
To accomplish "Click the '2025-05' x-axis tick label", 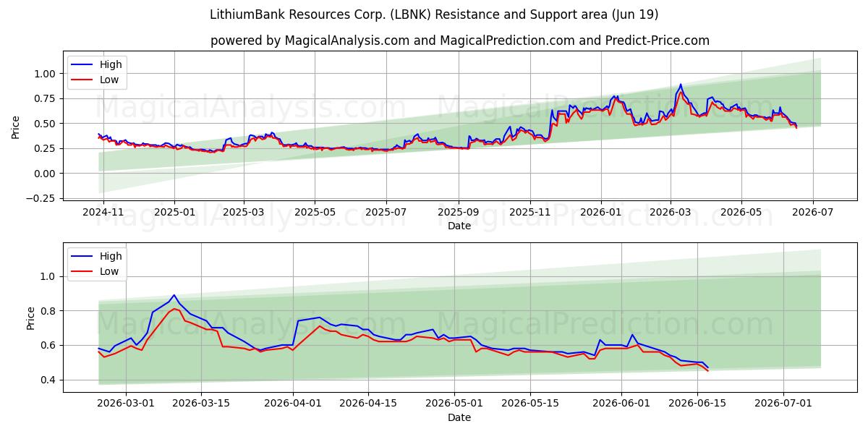I will pyautogui.click(x=315, y=212).
